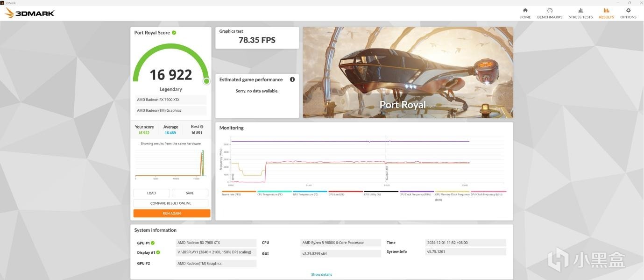The image size is (644, 280).
Task: Expand system info with Show details
Action: click(321, 274)
